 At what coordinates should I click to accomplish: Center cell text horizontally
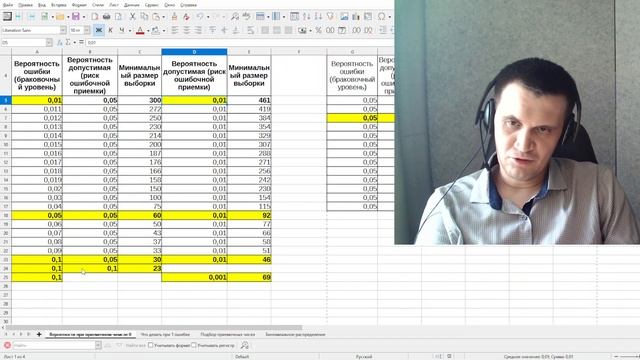tap(187, 30)
